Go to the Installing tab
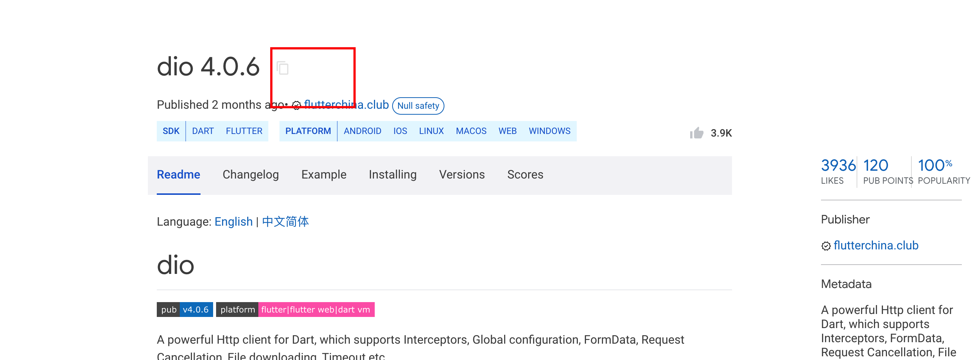The image size is (980, 360). pyautogui.click(x=393, y=174)
